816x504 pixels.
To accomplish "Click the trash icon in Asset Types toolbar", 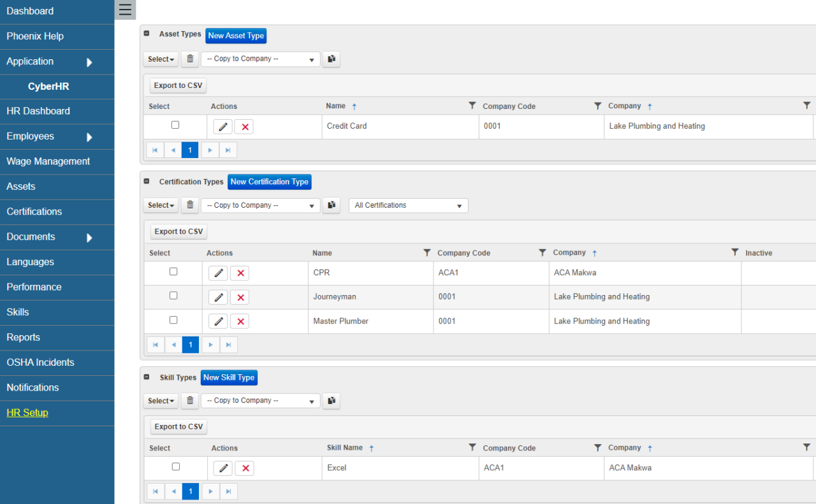I will [189, 59].
